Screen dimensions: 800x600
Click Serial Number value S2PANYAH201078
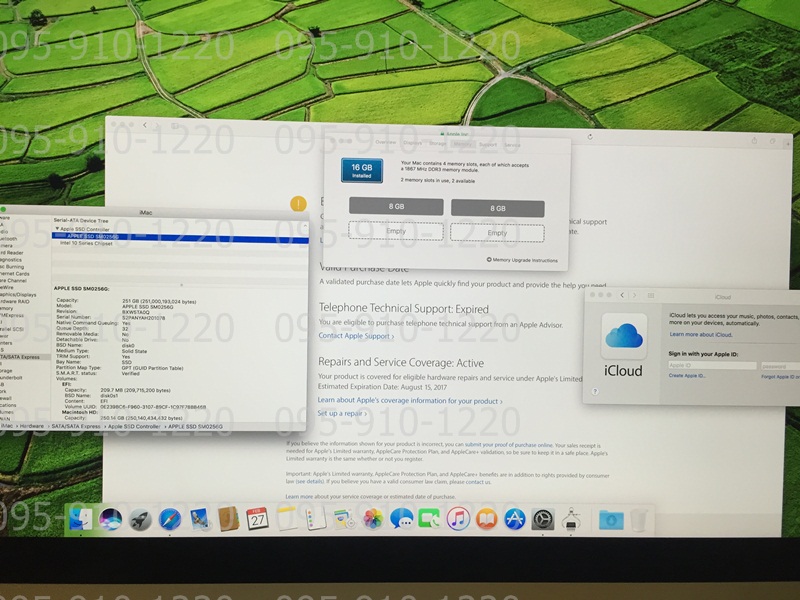point(143,317)
